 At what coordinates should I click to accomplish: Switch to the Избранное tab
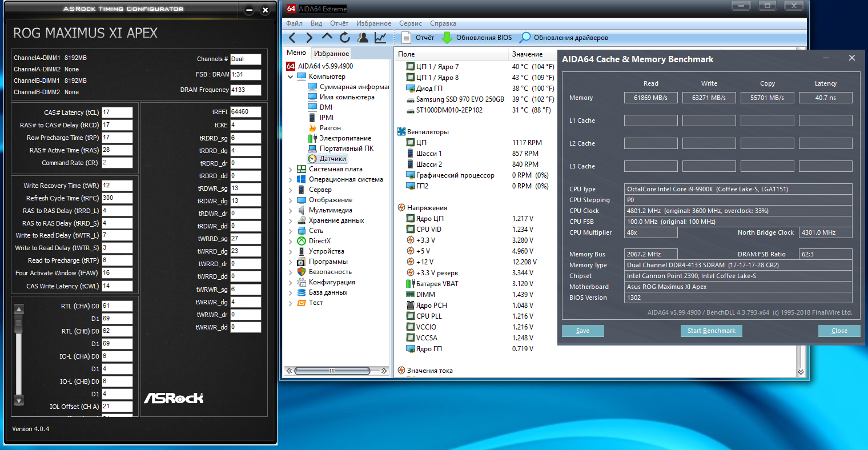(x=331, y=53)
